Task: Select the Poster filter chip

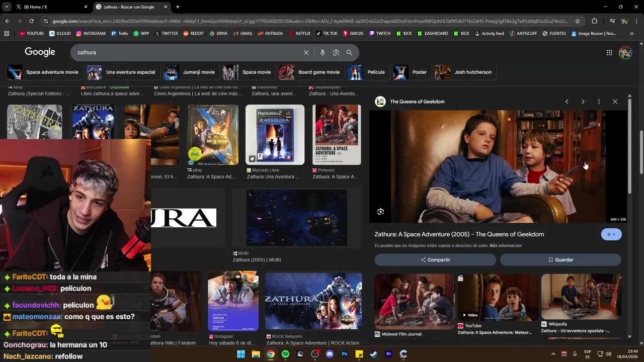Action: click(x=411, y=72)
